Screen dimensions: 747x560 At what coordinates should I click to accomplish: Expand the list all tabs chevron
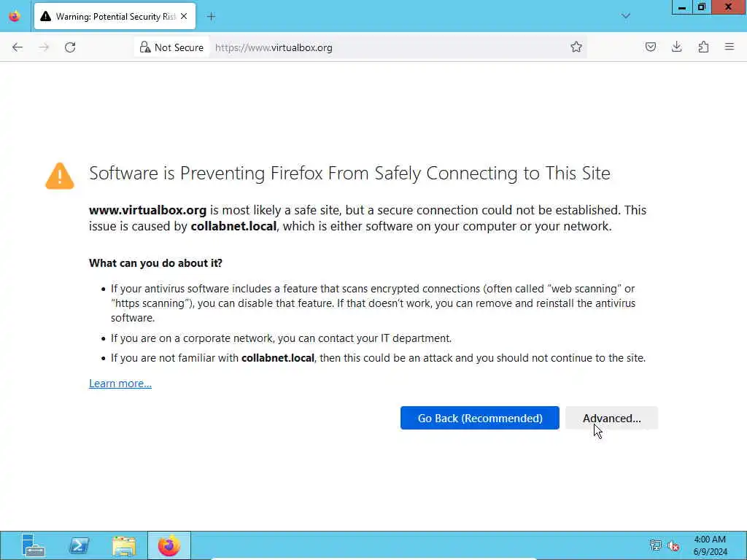626,16
